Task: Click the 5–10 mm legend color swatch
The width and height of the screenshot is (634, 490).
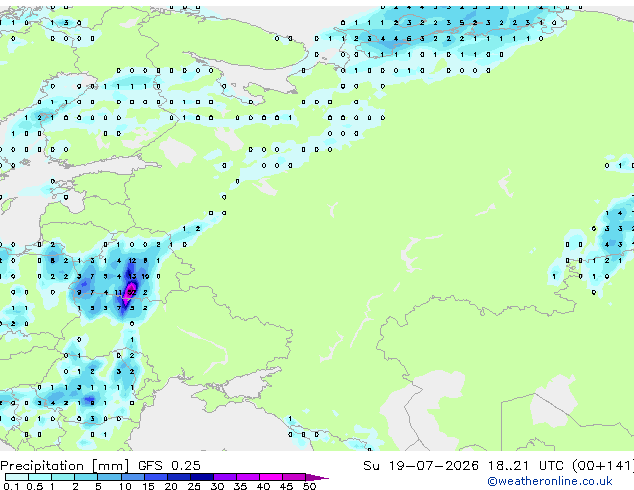Action: pos(109,477)
